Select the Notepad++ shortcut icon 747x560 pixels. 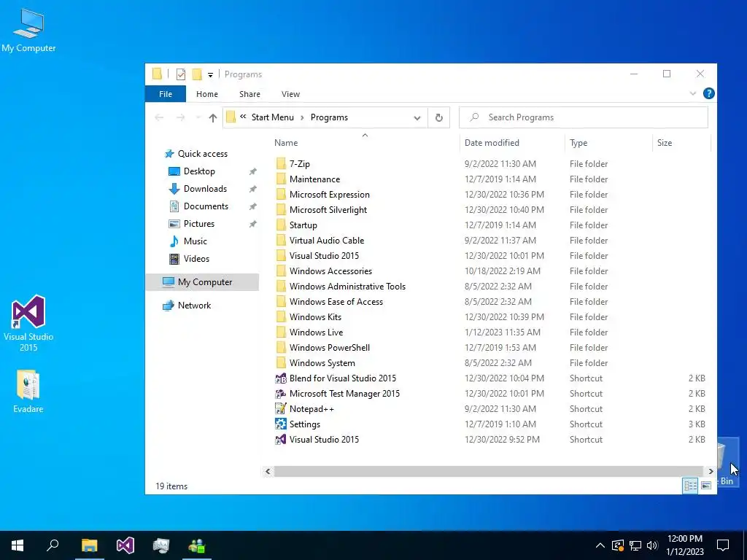click(x=281, y=409)
